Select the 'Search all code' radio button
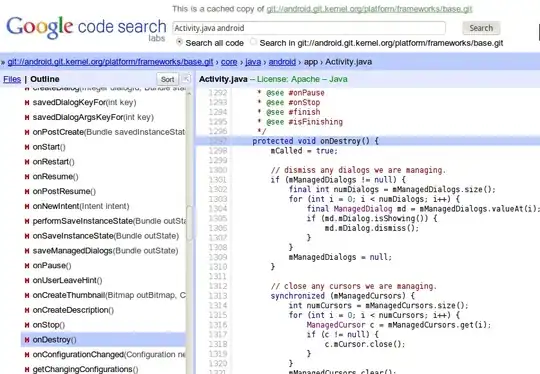The width and height of the screenshot is (540, 374). pyautogui.click(x=179, y=42)
